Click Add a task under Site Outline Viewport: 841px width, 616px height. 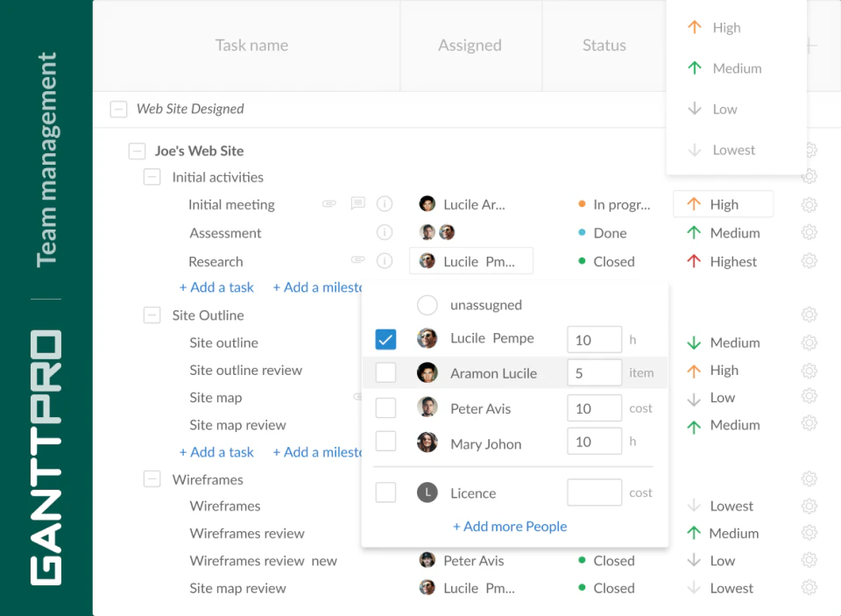point(216,451)
